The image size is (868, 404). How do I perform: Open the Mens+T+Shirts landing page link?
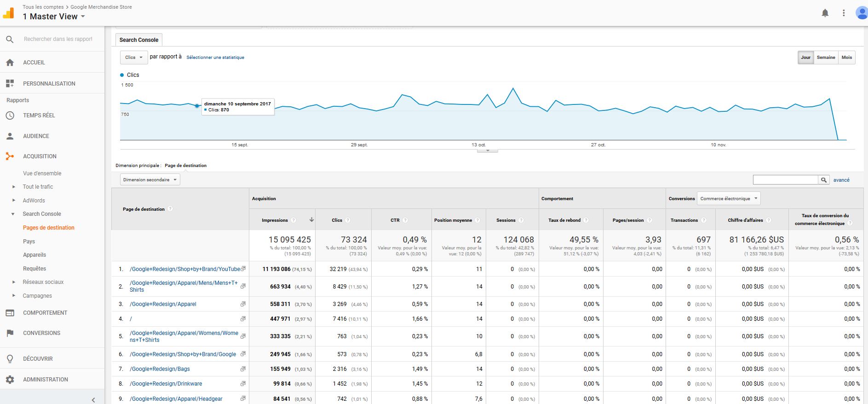[x=184, y=286]
